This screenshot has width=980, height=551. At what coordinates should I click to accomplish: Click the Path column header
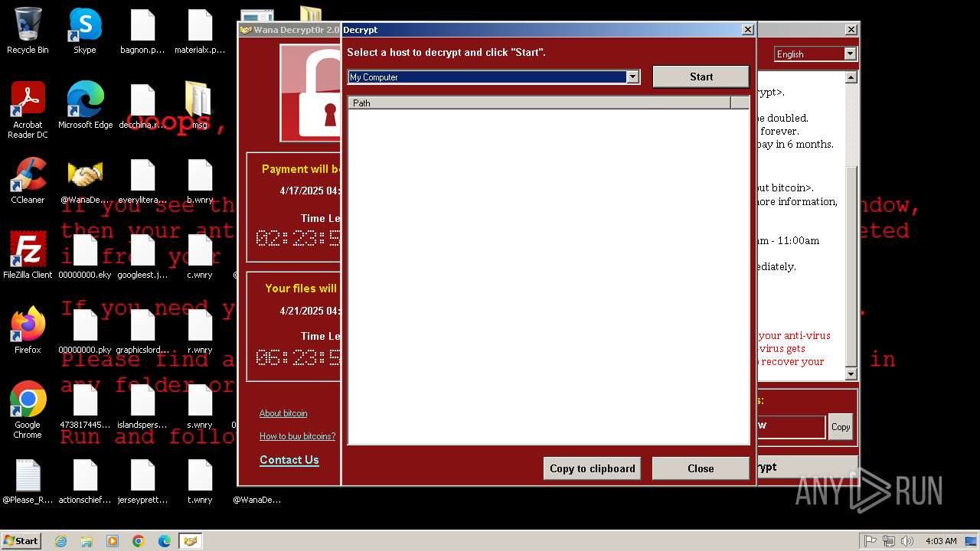[539, 103]
